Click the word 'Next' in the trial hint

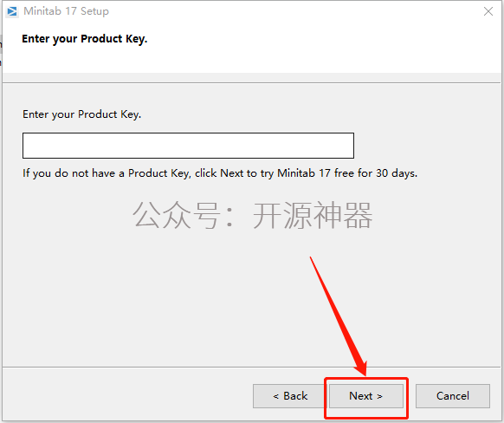click(x=232, y=173)
